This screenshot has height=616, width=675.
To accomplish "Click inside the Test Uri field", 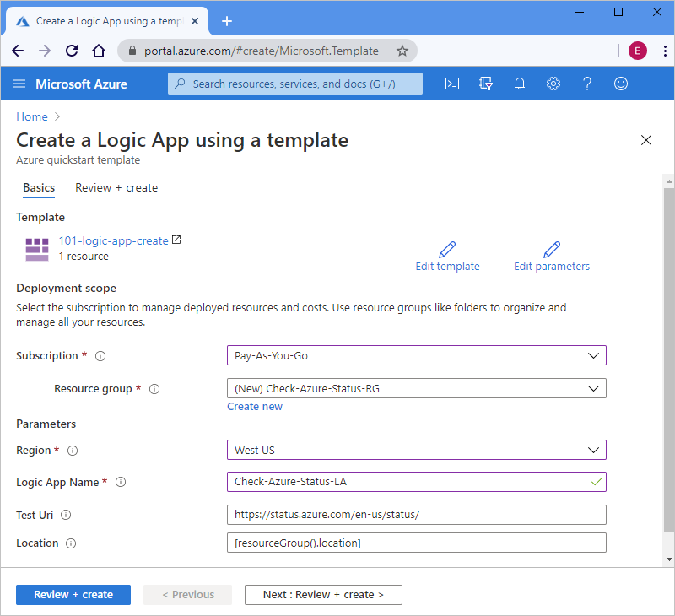I will click(416, 514).
